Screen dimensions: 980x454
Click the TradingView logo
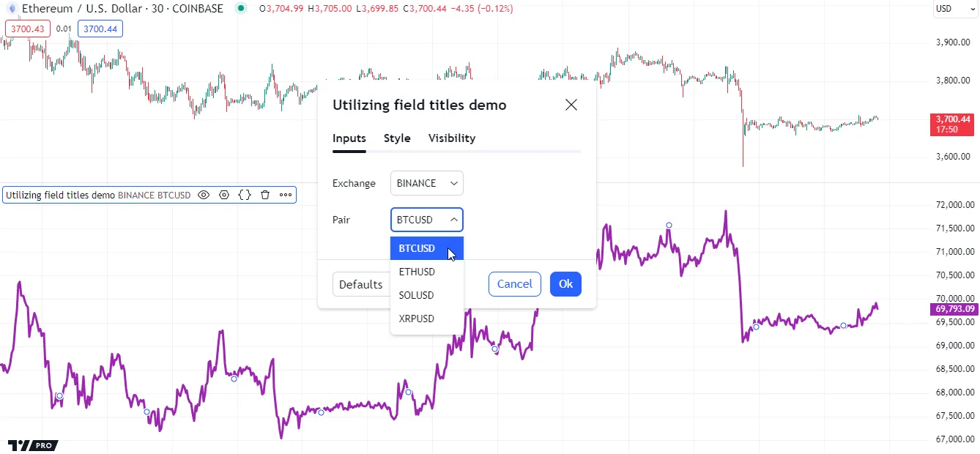pyautogui.click(x=32, y=445)
